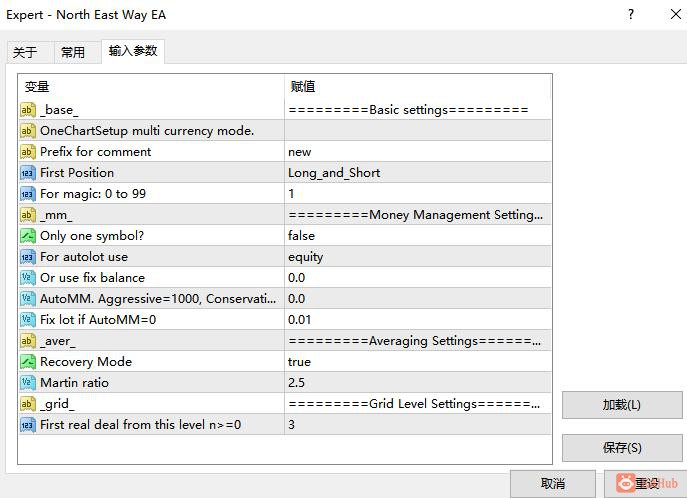Select the Martin ratio label
Viewport: 687px width, 498px height.
coord(74,383)
